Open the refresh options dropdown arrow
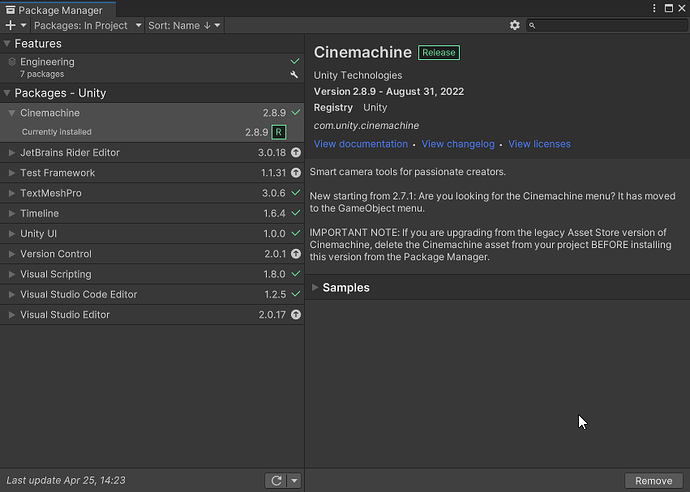 [294, 481]
